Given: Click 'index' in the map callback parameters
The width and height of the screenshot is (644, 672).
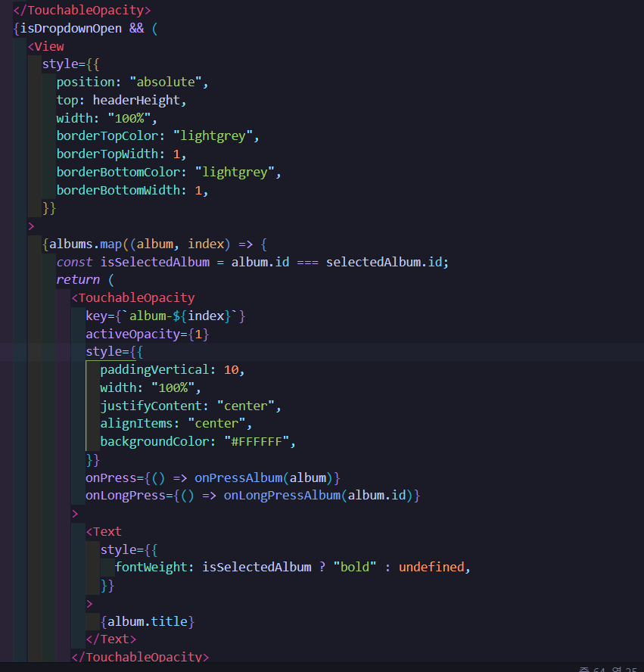Looking at the screenshot, I should click(206, 244).
